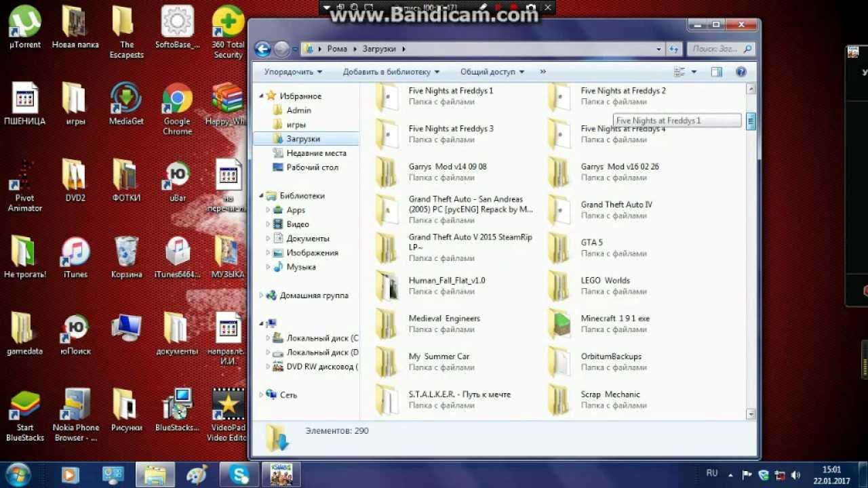868x488 pixels.
Task: Open the RU language indicator
Action: point(712,473)
